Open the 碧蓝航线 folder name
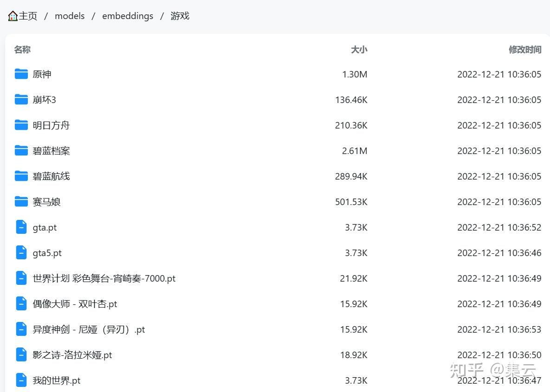This screenshot has width=550, height=392. click(51, 176)
